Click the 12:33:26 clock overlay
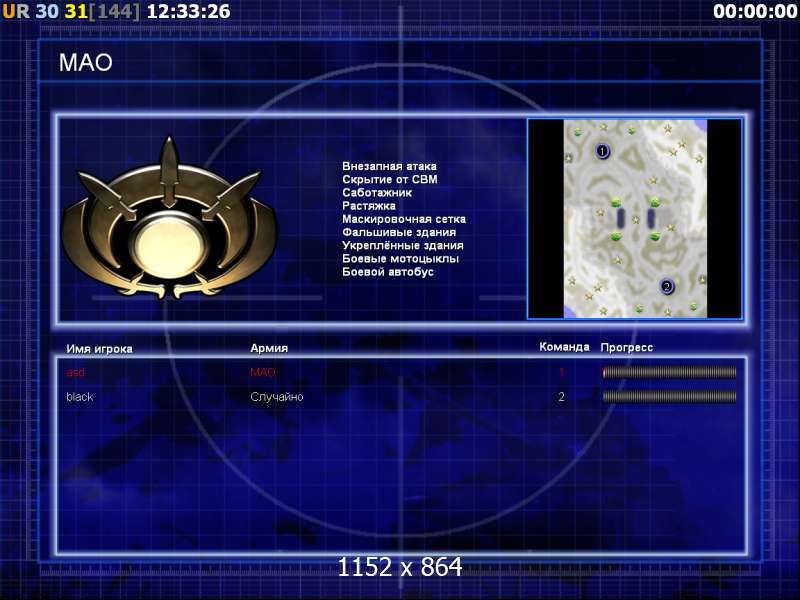 [x=188, y=11]
